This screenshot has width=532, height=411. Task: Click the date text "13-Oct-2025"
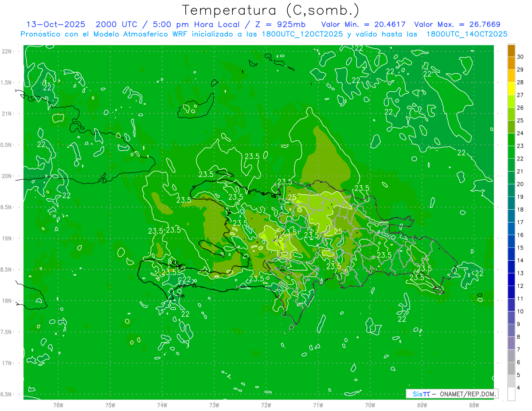(56, 24)
